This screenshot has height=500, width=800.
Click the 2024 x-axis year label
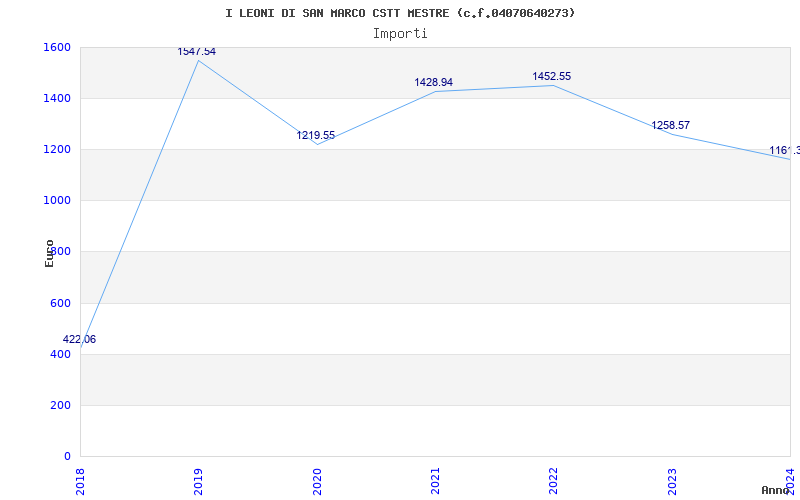click(x=790, y=482)
